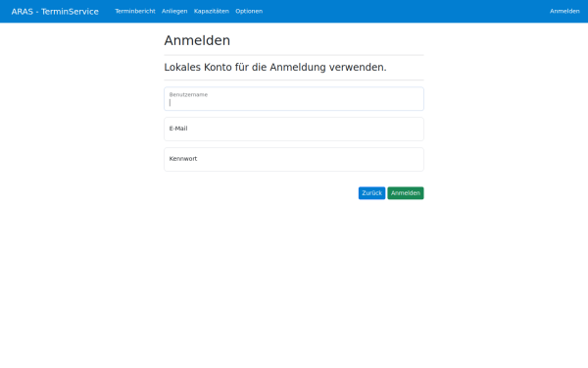The width and height of the screenshot is (588, 368).
Task: Open the Terminbericht menu item
Action: pyautogui.click(x=135, y=11)
